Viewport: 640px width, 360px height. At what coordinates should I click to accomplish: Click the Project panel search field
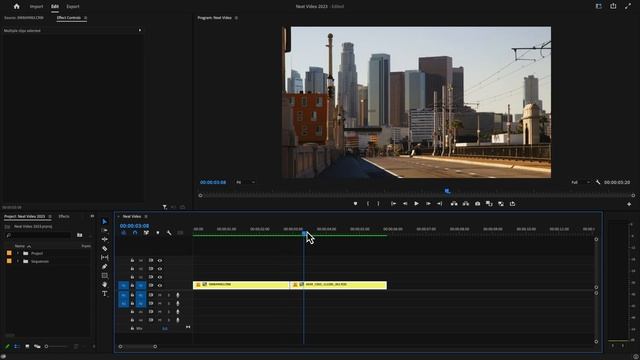(x=39, y=235)
